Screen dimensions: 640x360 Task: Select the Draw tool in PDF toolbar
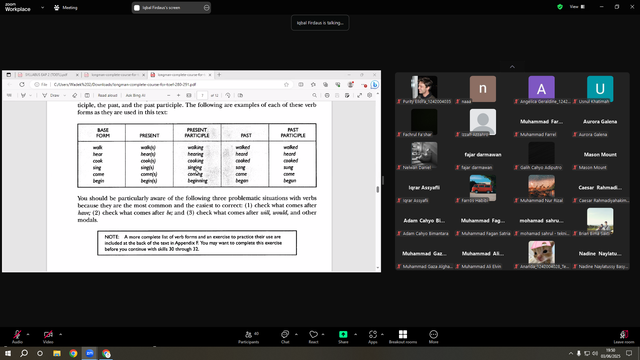pos(51,96)
